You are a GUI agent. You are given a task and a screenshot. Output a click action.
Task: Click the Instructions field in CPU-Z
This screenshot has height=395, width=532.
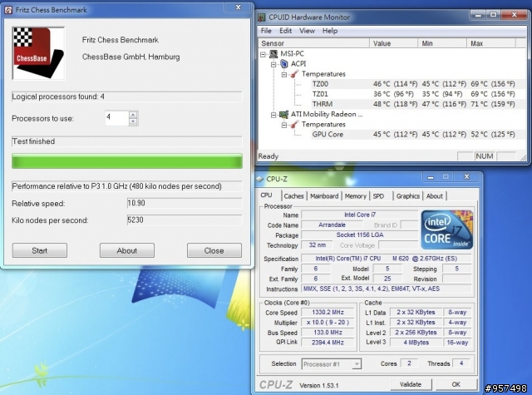coord(386,289)
